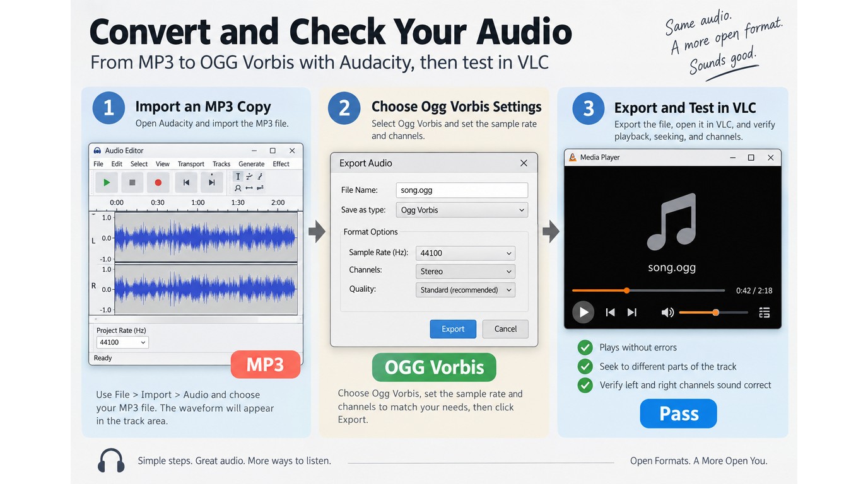Open the Edit menu

pyautogui.click(x=117, y=164)
